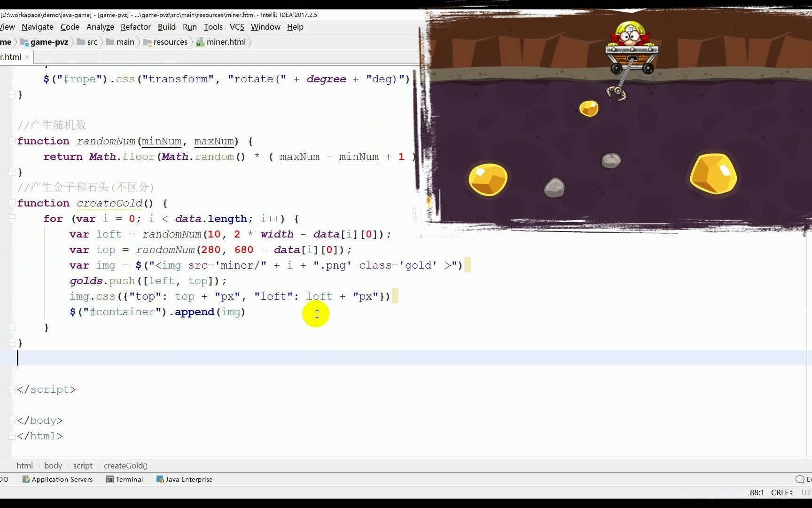Select the game-pvz module breadcrumb
Screen dimensions: 812x508
[x=45, y=42]
